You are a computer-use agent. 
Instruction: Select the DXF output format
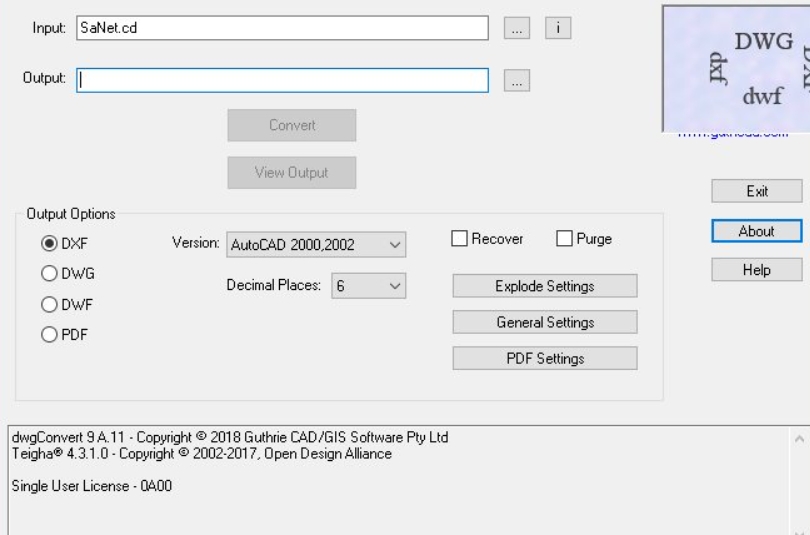tap(49, 243)
